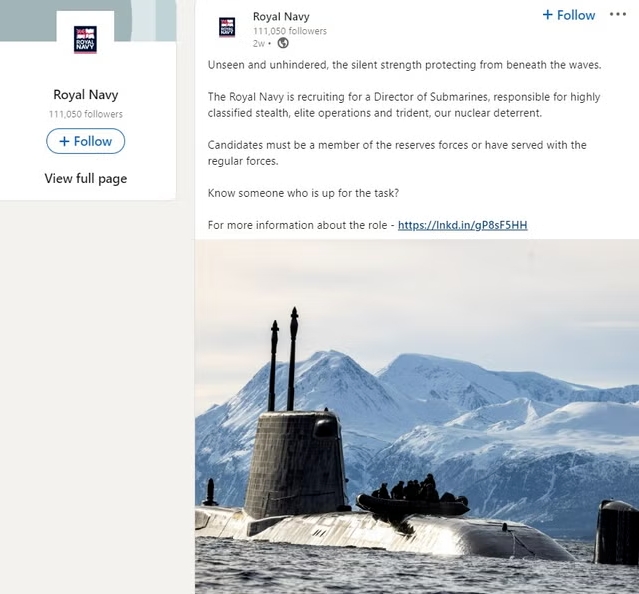Click 'Know someone who is up for the task?' line
The image size is (639, 594).
pos(303,193)
